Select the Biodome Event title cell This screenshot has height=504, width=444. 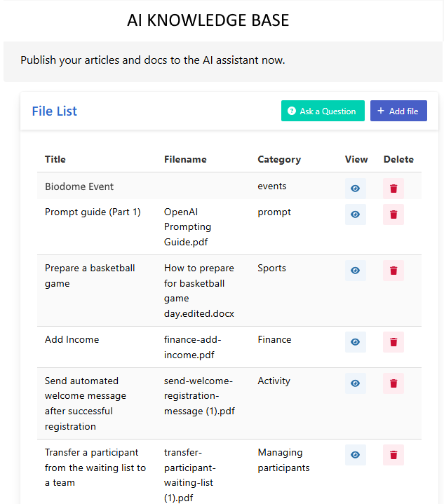(x=79, y=186)
